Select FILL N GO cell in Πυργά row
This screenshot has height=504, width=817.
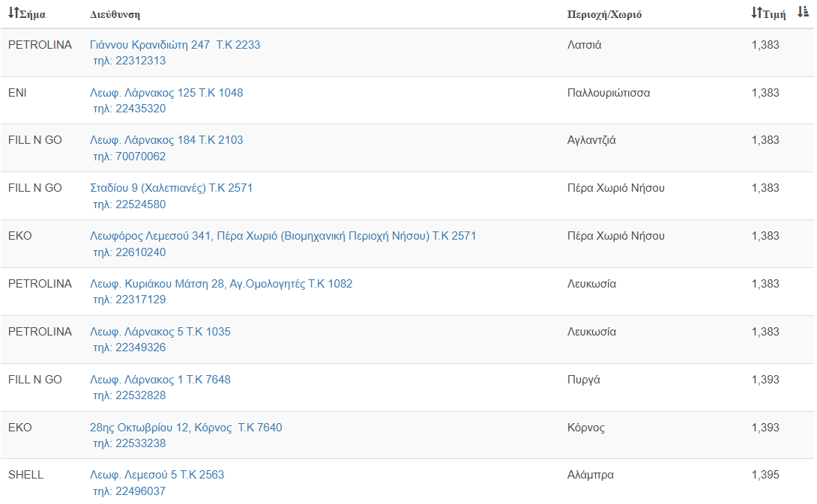tap(35, 380)
